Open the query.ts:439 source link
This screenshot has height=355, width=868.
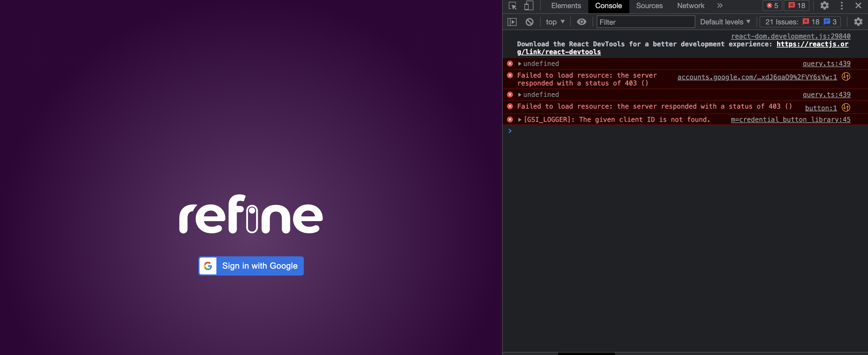[826, 63]
